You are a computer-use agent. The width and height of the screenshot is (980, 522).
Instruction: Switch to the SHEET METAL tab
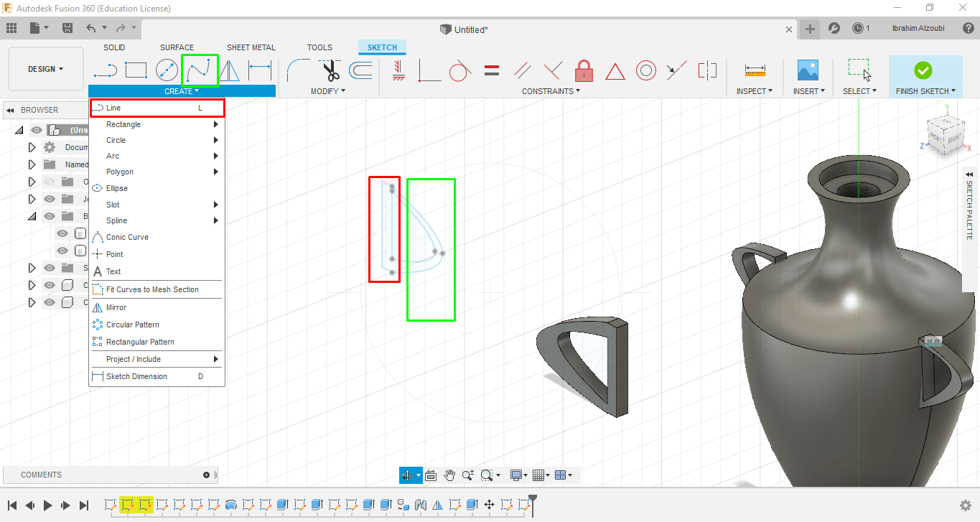tap(251, 47)
